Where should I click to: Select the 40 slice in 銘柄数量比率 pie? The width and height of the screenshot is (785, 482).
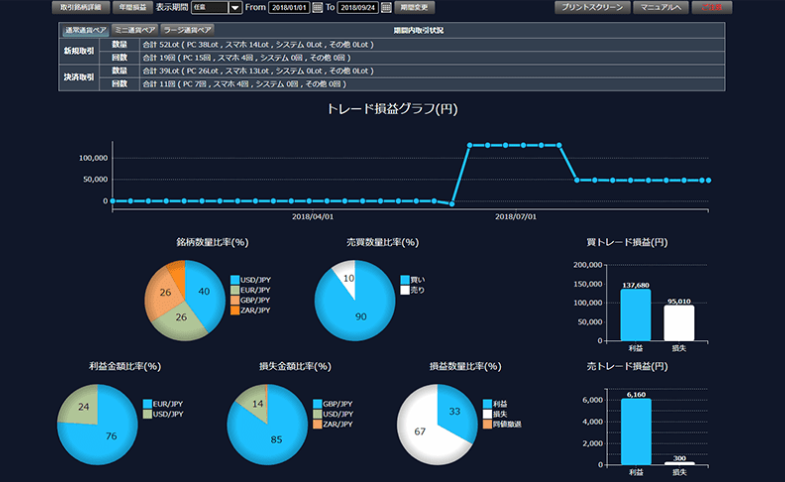pos(205,293)
